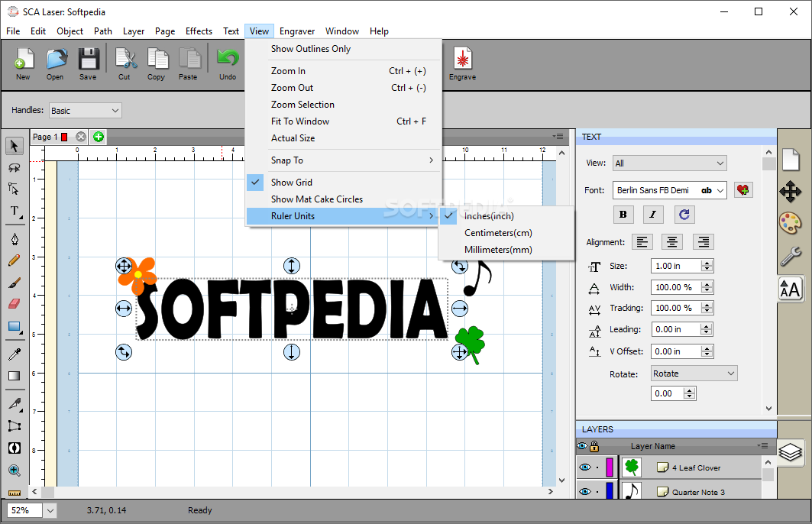
Task: Open the text View filter dropdown
Action: (670, 163)
